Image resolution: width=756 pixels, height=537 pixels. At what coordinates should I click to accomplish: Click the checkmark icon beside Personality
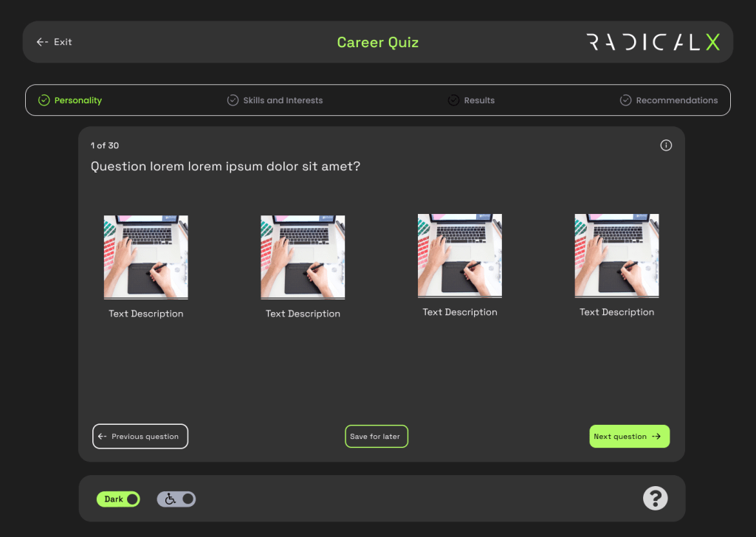pyautogui.click(x=42, y=100)
